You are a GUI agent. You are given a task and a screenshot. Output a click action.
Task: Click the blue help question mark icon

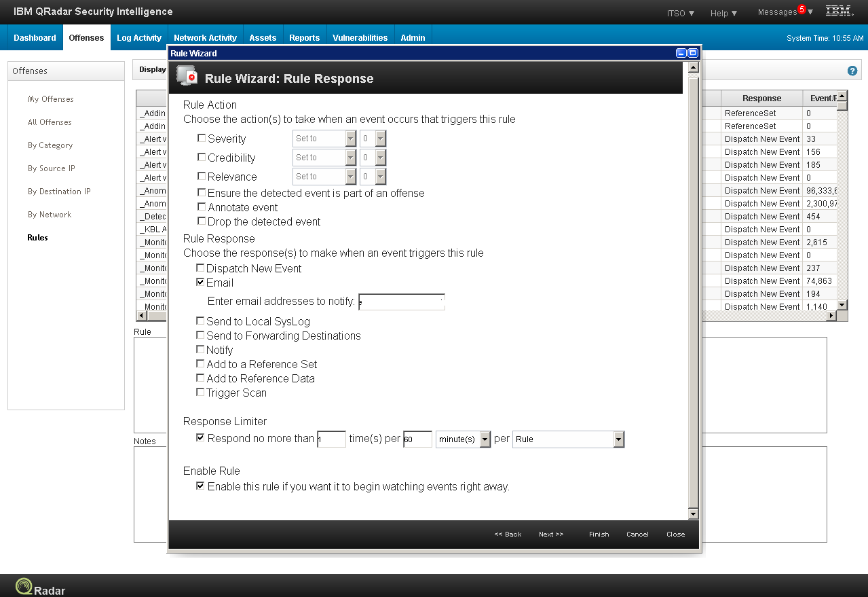[852, 71]
